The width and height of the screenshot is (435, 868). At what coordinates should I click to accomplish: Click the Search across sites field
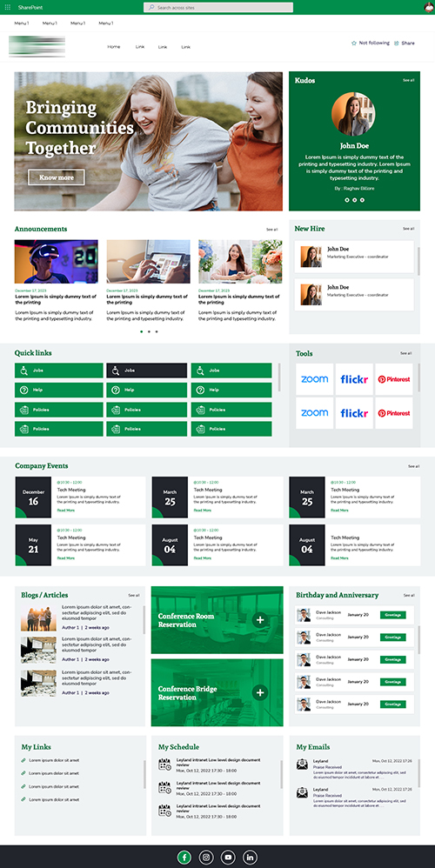pyautogui.click(x=218, y=7)
